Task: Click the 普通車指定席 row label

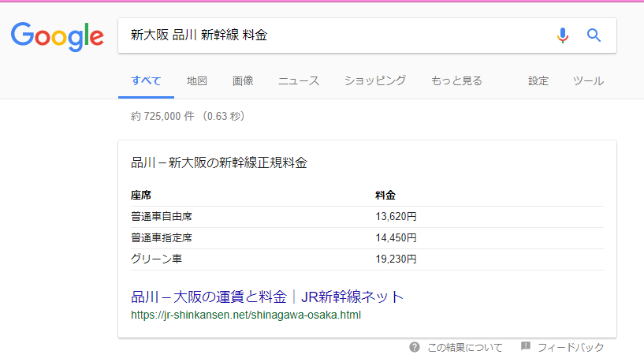Action: tap(162, 238)
